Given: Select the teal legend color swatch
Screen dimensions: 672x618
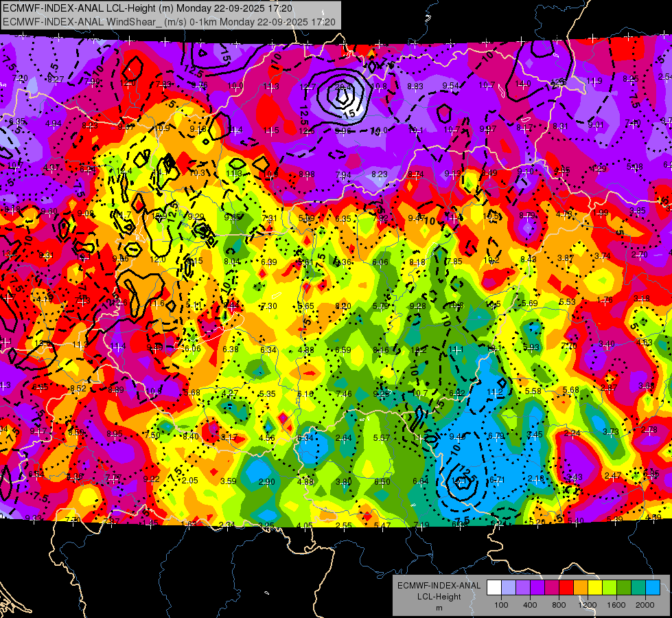Looking at the screenshot, I should click(638, 588).
